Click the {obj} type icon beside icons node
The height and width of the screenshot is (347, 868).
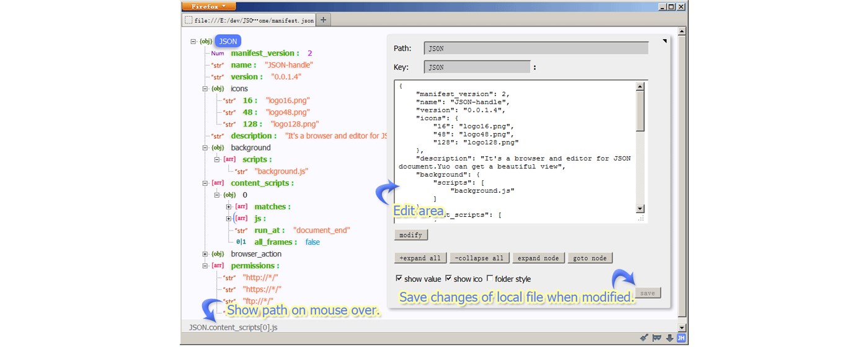217,89
